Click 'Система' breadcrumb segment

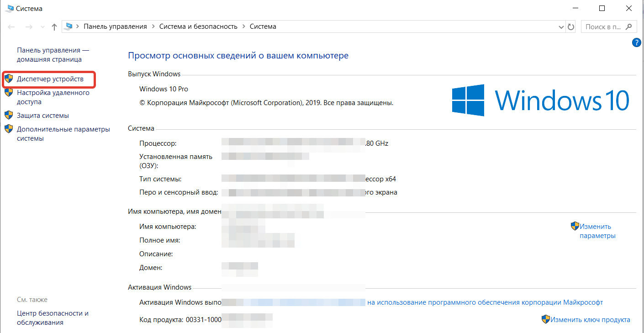tap(263, 26)
